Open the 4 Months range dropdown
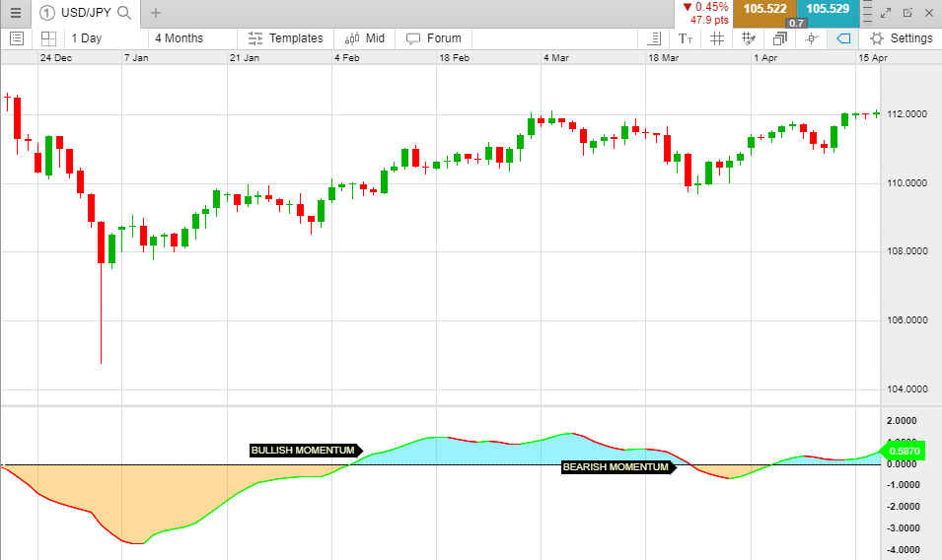 pyautogui.click(x=179, y=38)
